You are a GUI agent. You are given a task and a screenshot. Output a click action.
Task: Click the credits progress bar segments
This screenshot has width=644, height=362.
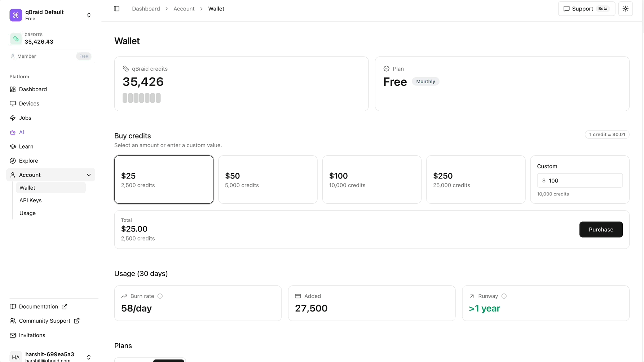click(x=142, y=98)
